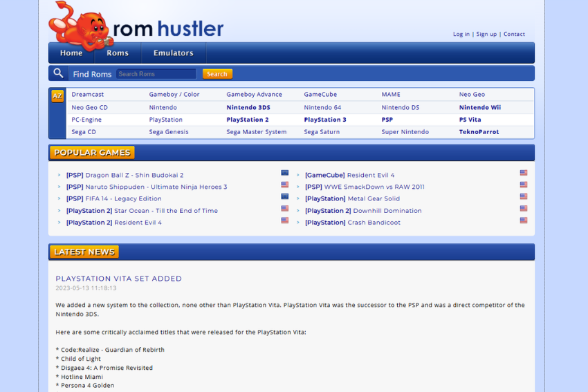This screenshot has width=588, height=392.
Task: Open the PlayStation 2 category
Action: tap(248, 120)
